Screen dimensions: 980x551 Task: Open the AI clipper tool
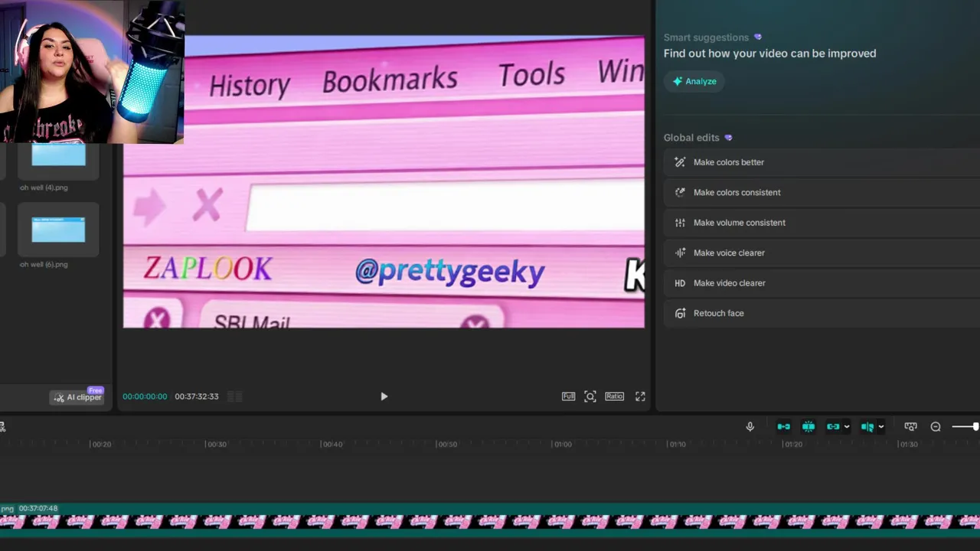pos(77,397)
